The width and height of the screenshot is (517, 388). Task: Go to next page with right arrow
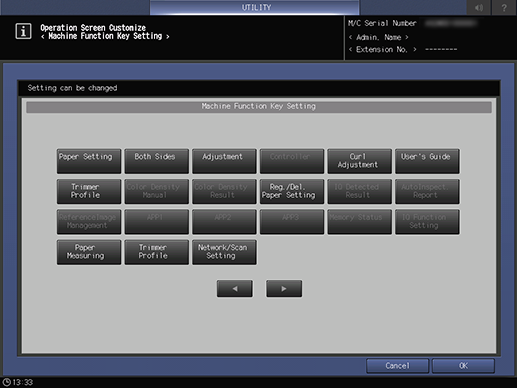[284, 288]
